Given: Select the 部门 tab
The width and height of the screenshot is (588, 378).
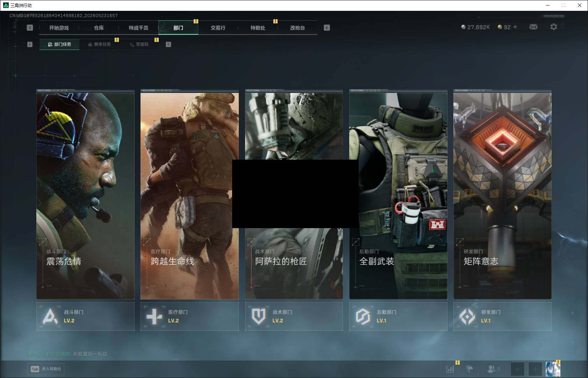Looking at the screenshot, I should [178, 28].
